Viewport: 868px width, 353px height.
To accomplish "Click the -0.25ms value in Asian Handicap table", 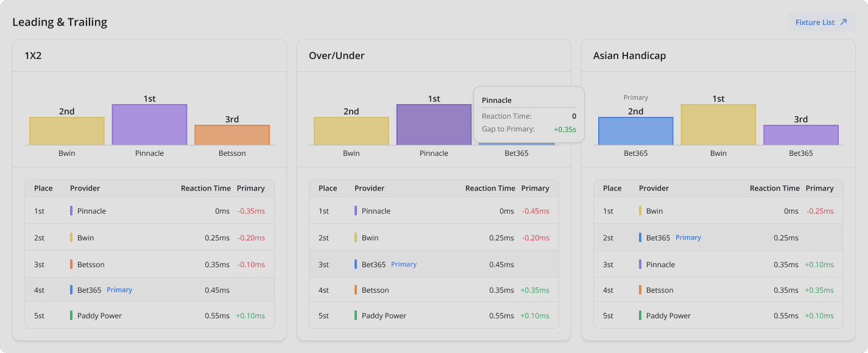I will pos(820,211).
